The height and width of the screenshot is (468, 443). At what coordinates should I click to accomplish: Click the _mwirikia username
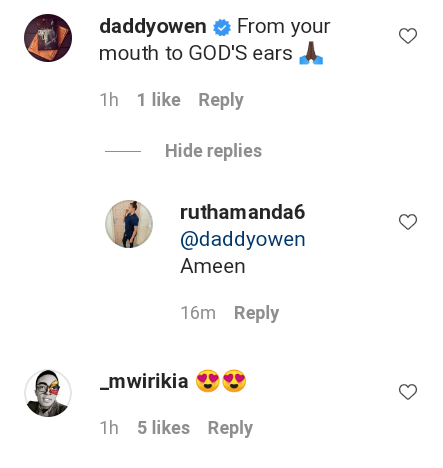click(144, 381)
